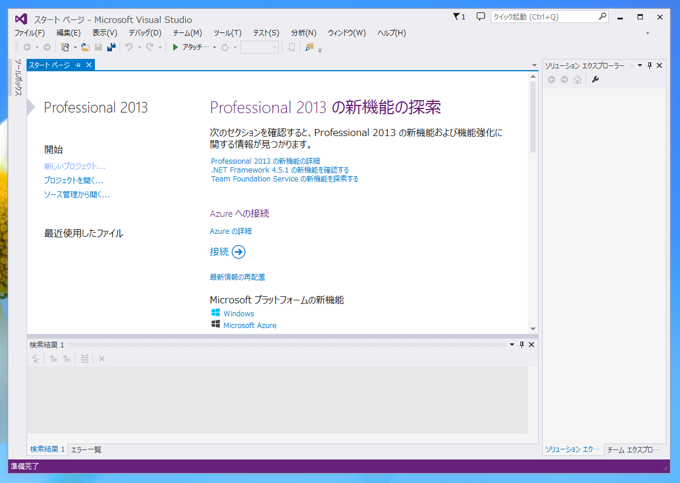The width and height of the screenshot is (680, 483).
Task: Click the Find in Files toolbar icon
Action: 309,47
